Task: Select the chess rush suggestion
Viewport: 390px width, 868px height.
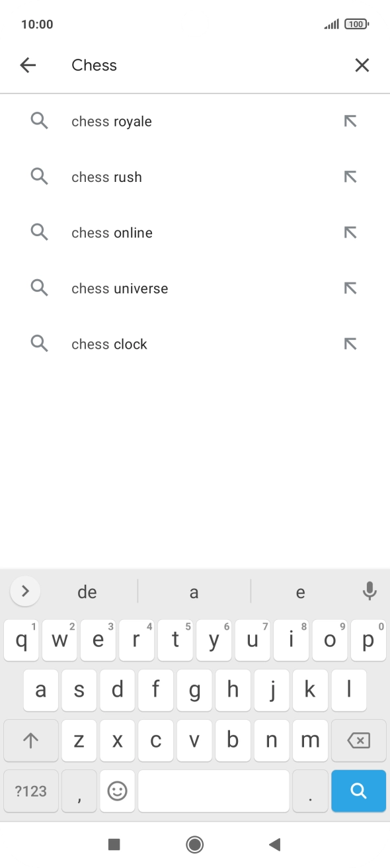Action: click(106, 177)
